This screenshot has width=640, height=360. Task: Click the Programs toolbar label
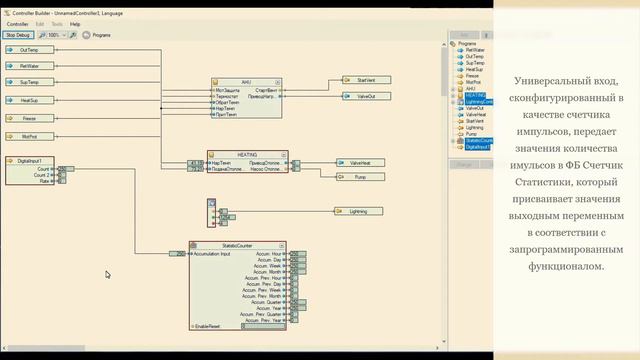pos(101,35)
